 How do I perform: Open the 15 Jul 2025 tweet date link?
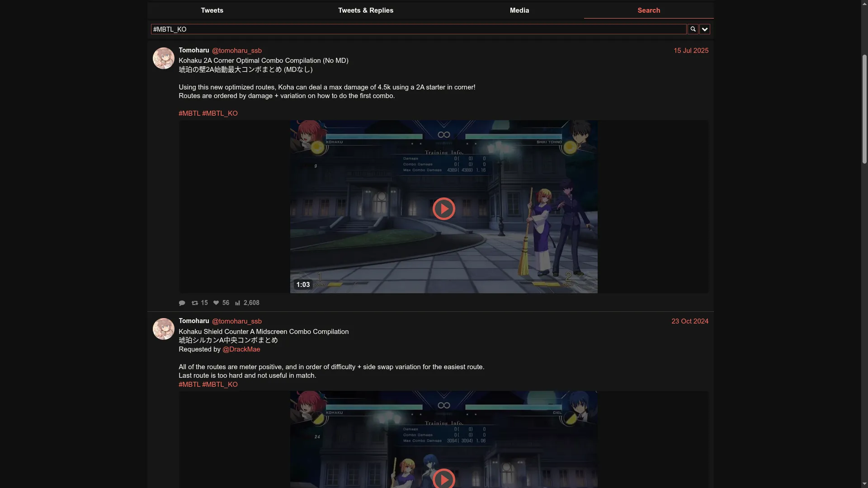[691, 51]
